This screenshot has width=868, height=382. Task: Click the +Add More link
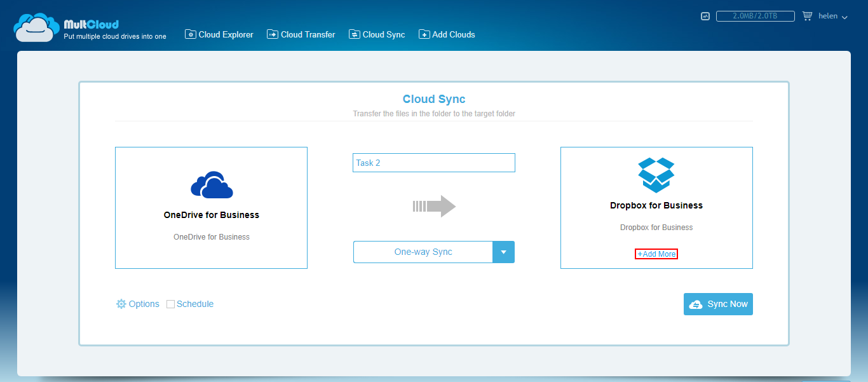656,254
